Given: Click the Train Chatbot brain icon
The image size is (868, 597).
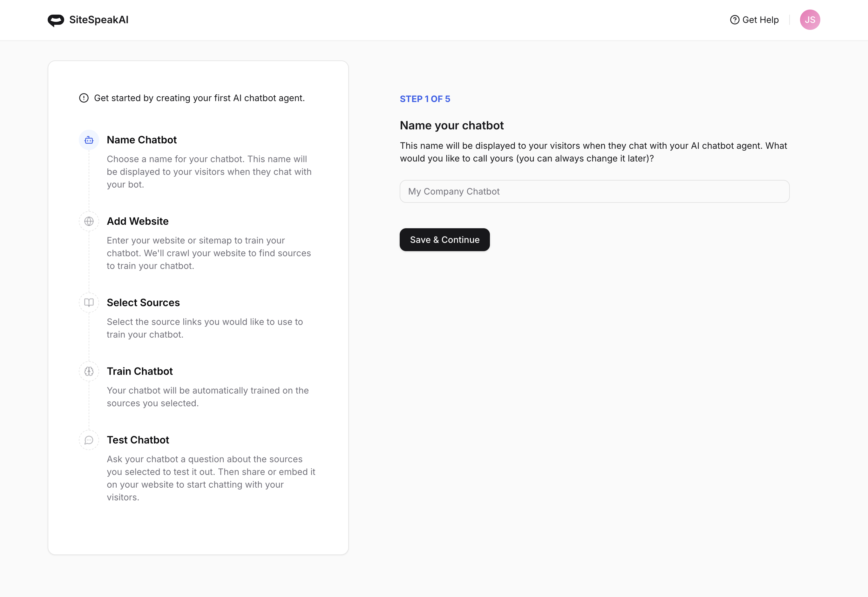Looking at the screenshot, I should tap(89, 371).
